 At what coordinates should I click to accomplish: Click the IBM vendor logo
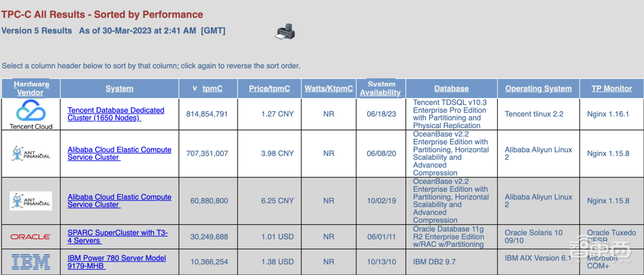coord(30,261)
